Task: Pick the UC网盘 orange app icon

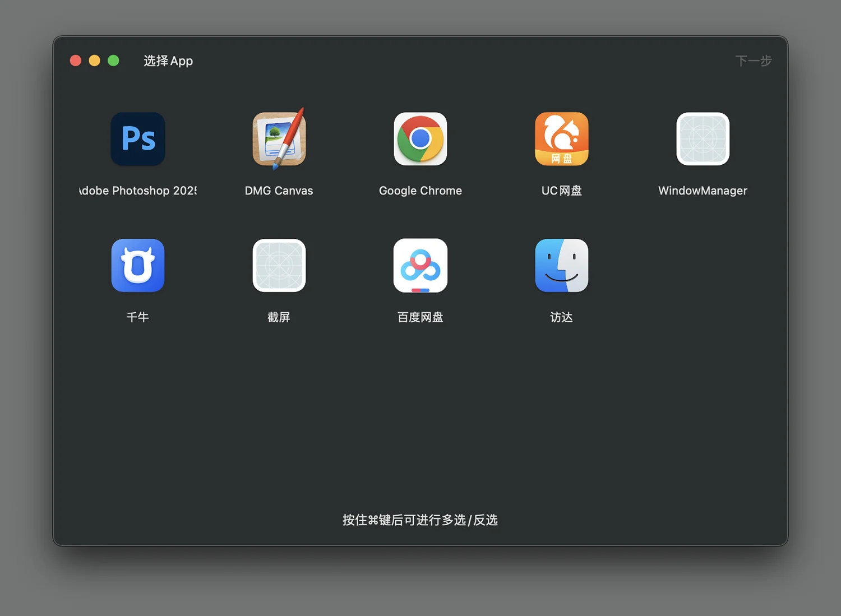Action: [562, 139]
